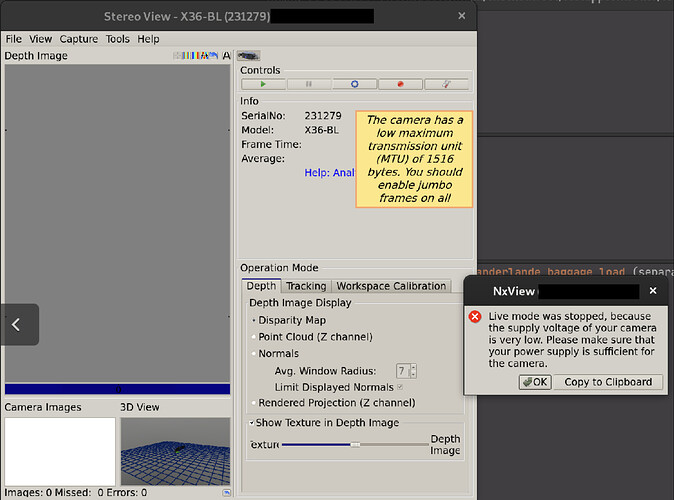Image resolution: width=674 pixels, height=500 pixels.
Task: Click the wrench settings button in Controls
Action: click(x=446, y=85)
